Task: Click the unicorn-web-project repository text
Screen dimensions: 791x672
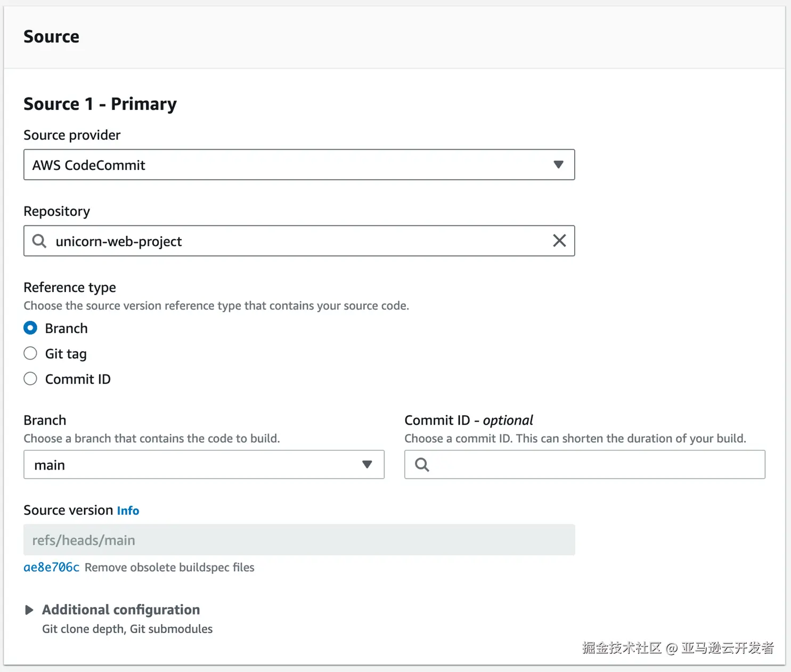Action: (119, 241)
